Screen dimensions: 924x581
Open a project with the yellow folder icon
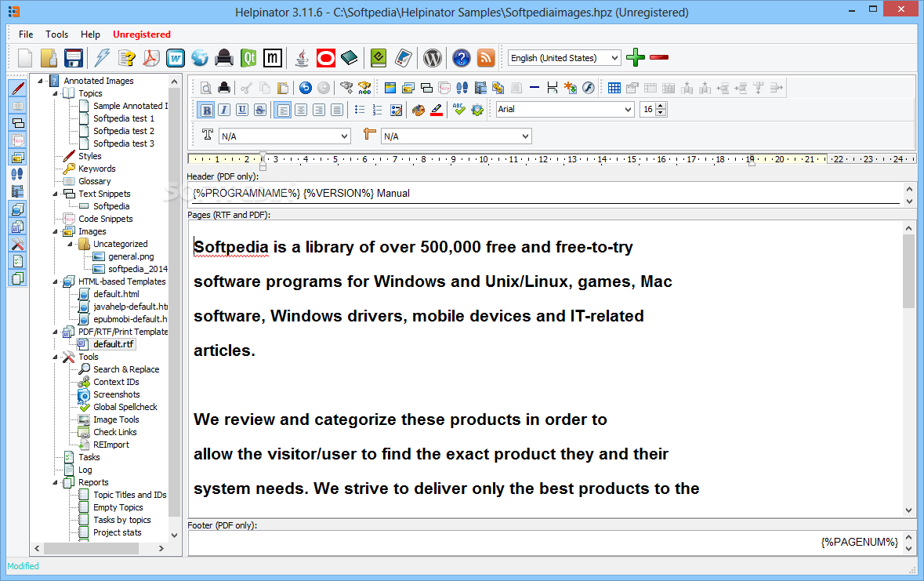tap(49, 58)
